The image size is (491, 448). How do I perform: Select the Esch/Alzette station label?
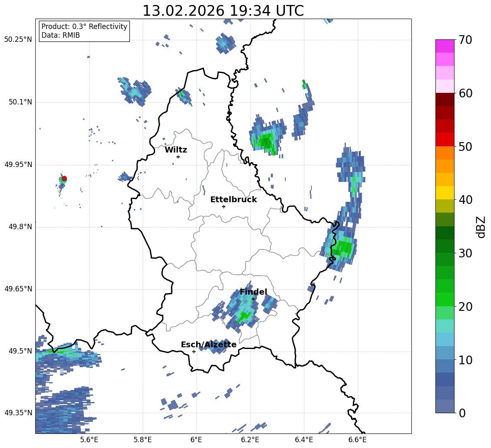209,345
